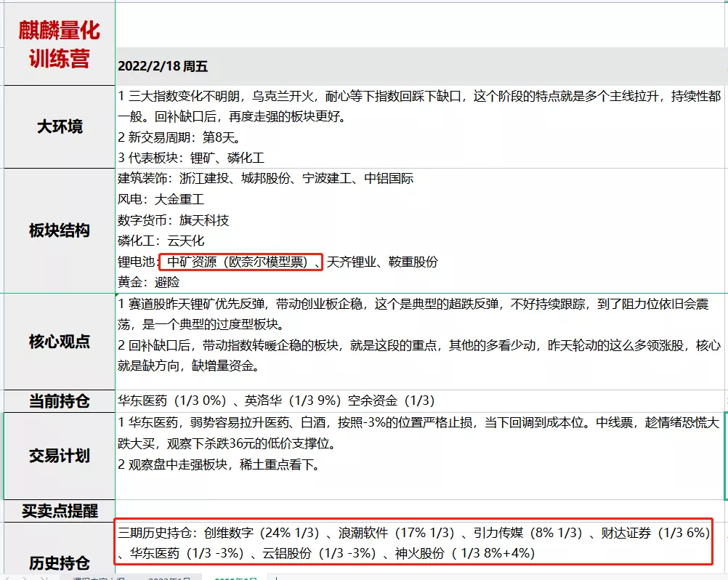The image size is (728, 580).
Task: Select the 板块结构 label cell
Action: [58, 230]
